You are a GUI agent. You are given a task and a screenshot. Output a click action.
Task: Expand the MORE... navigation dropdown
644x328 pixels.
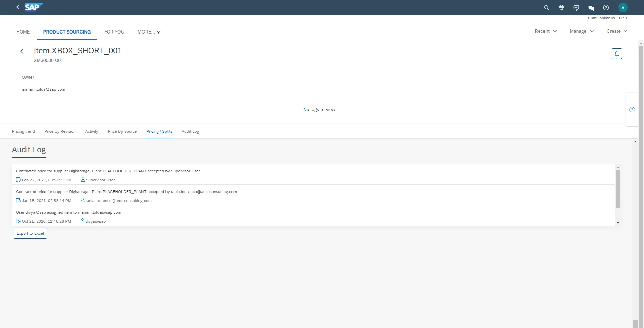pos(149,32)
